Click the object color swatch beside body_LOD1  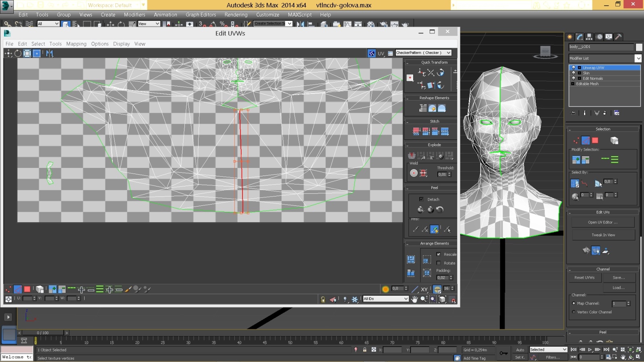pos(639,47)
